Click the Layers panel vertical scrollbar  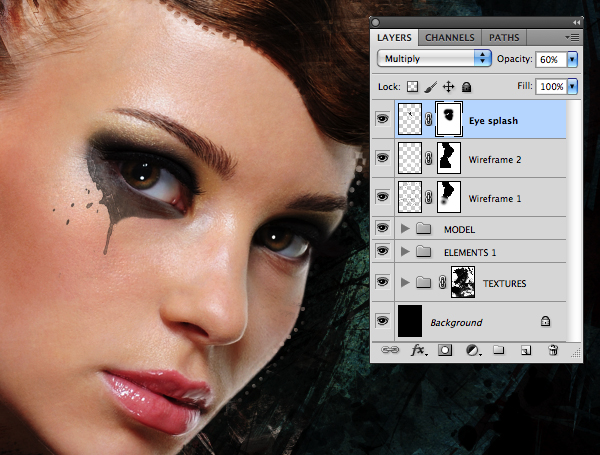pyautogui.click(x=573, y=221)
